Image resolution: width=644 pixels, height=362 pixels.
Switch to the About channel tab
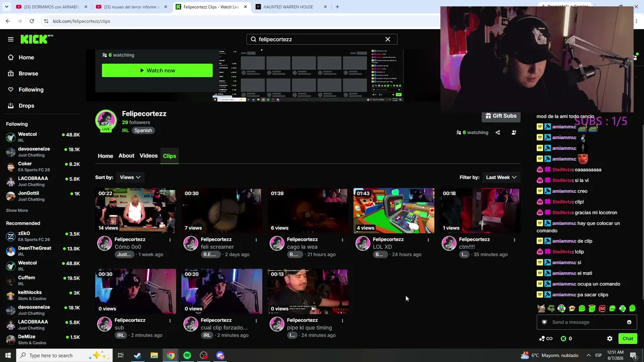pyautogui.click(x=126, y=156)
